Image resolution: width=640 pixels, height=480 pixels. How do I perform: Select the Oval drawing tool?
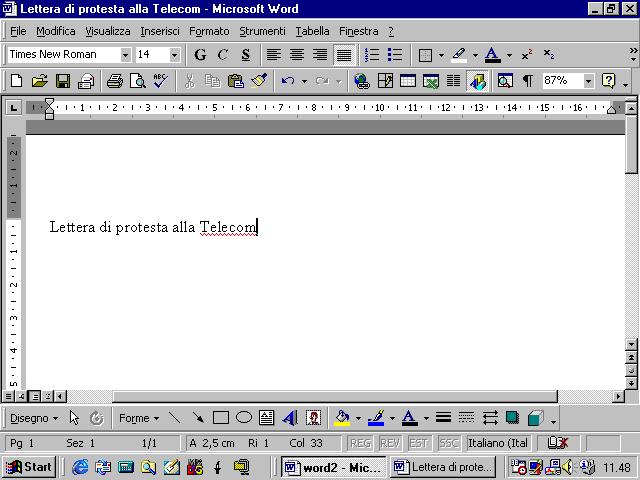244,418
